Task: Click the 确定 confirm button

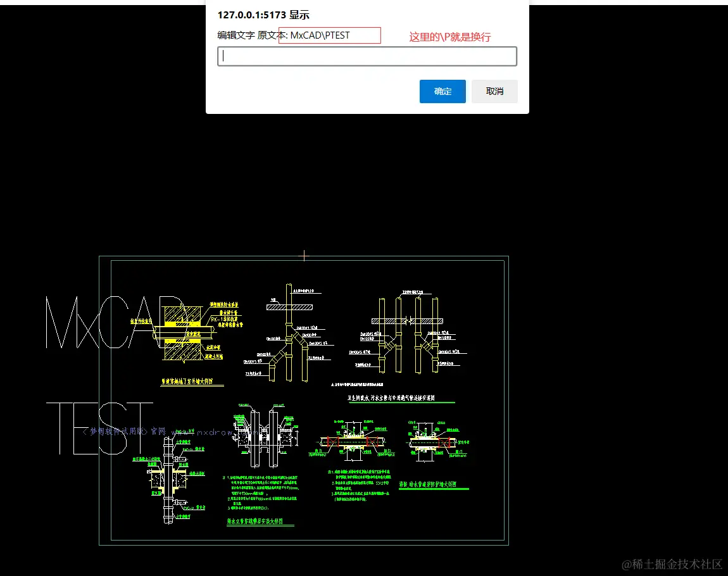Action: tap(442, 91)
